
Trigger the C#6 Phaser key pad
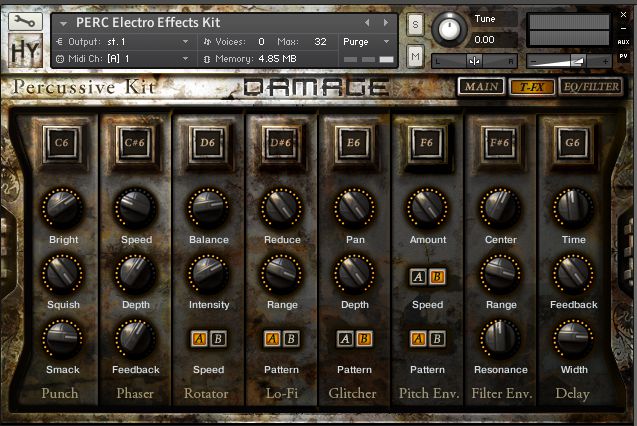(134, 143)
